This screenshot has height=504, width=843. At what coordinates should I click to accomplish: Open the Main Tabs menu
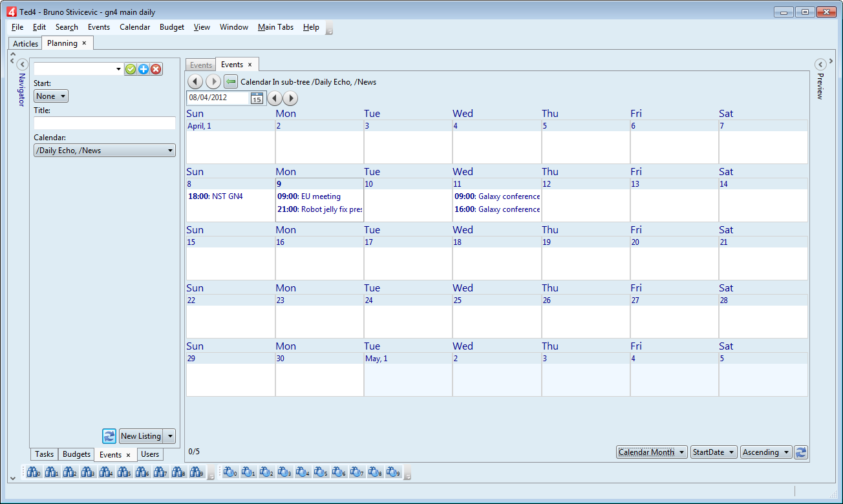275,27
